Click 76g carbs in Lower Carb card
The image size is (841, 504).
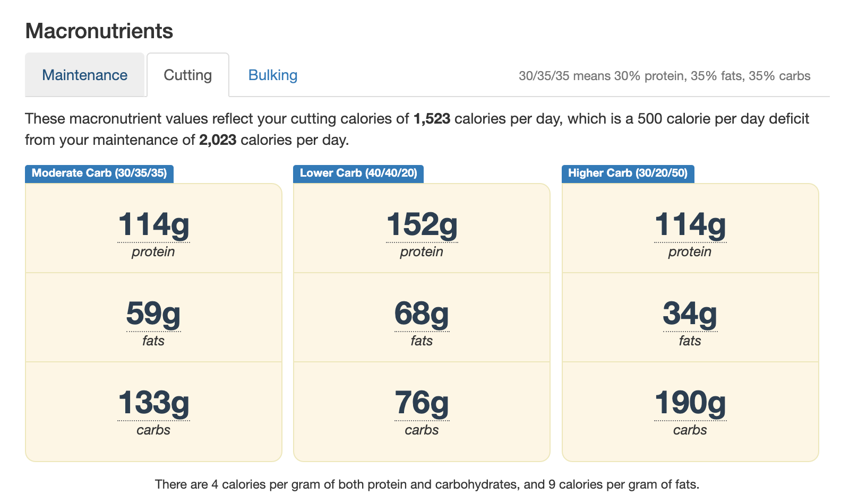tap(422, 403)
